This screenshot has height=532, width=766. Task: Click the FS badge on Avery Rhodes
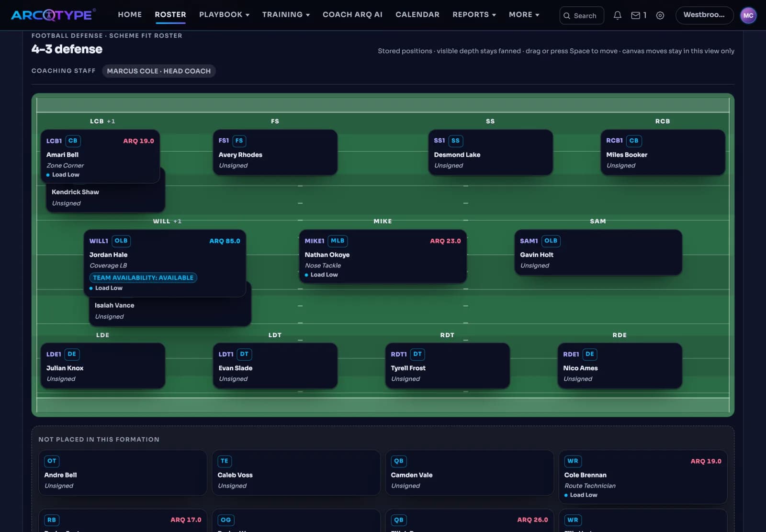click(x=239, y=141)
